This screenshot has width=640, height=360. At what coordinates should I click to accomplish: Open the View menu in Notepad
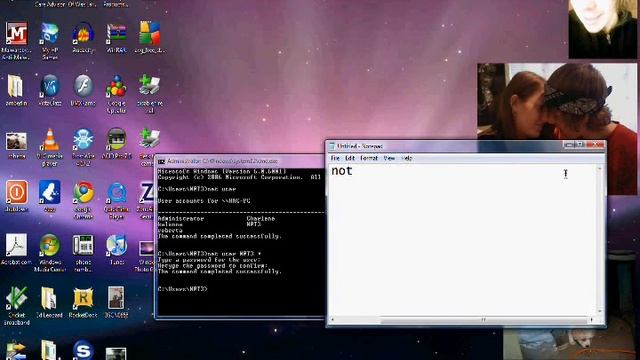click(x=389, y=158)
